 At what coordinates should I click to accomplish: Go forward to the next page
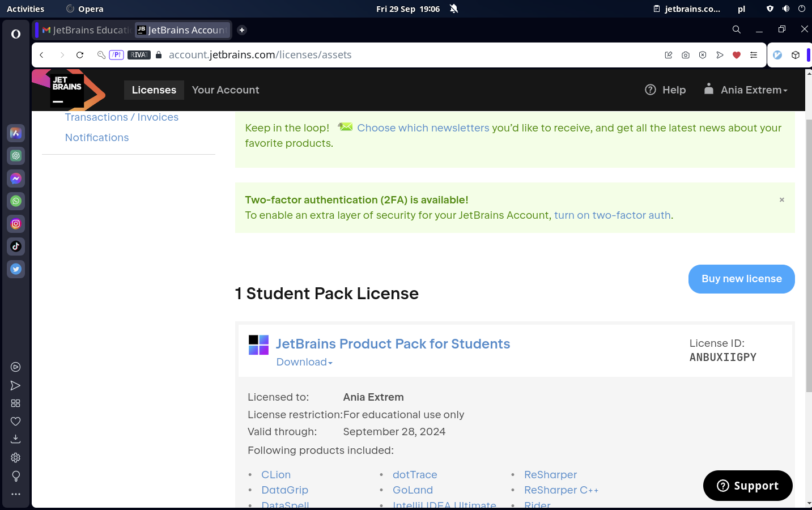click(62, 55)
